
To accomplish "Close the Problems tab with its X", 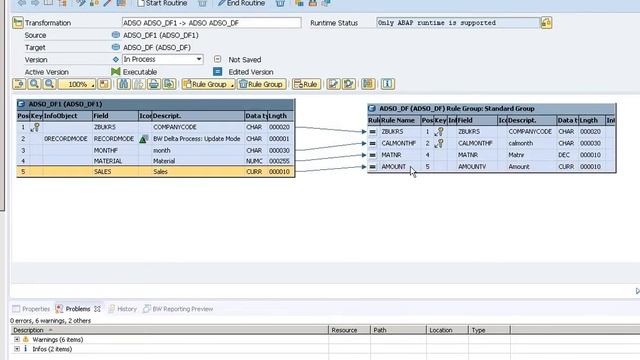I will (x=97, y=309).
